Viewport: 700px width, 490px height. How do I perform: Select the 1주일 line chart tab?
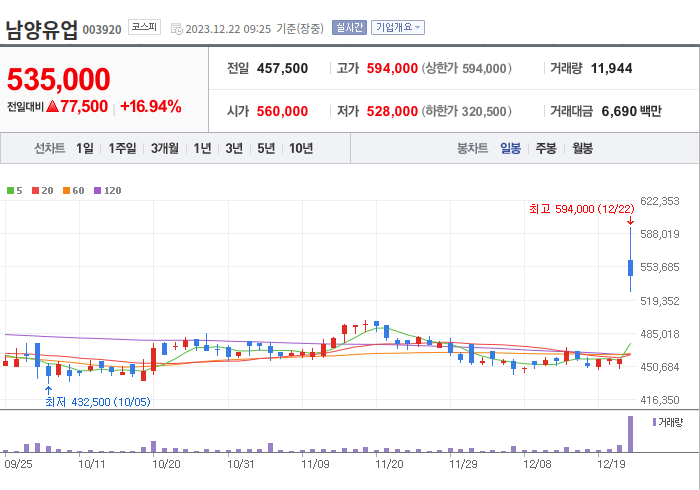(122, 148)
